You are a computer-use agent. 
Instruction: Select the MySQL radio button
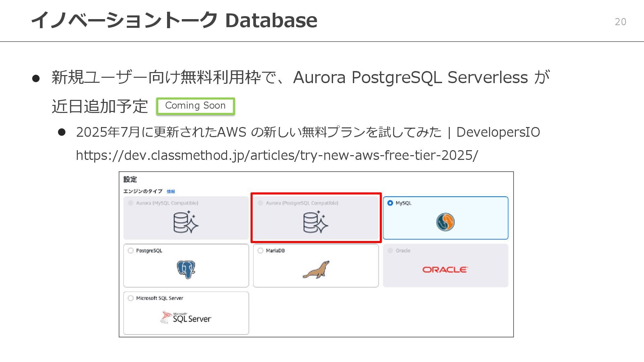click(390, 203)
